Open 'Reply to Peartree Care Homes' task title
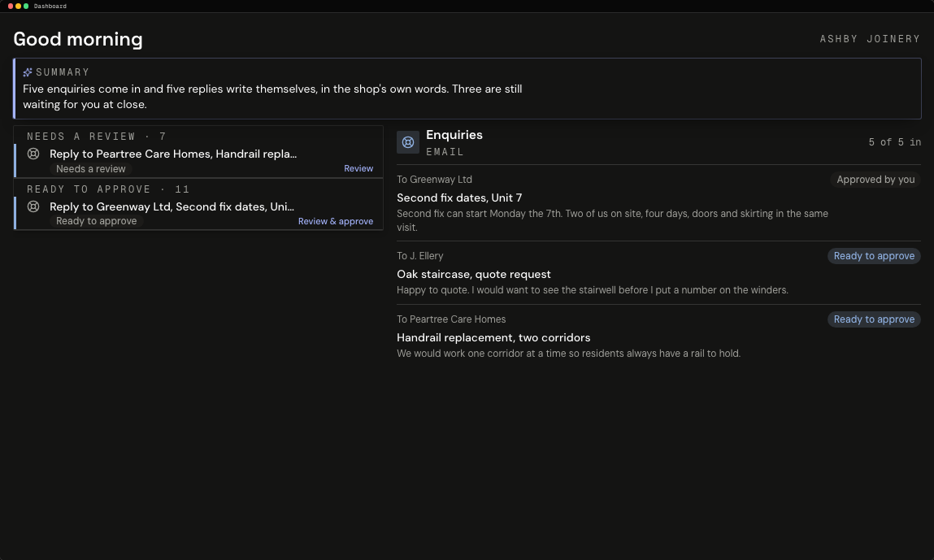This screenshot has height=560, width=934. [173, 154]
